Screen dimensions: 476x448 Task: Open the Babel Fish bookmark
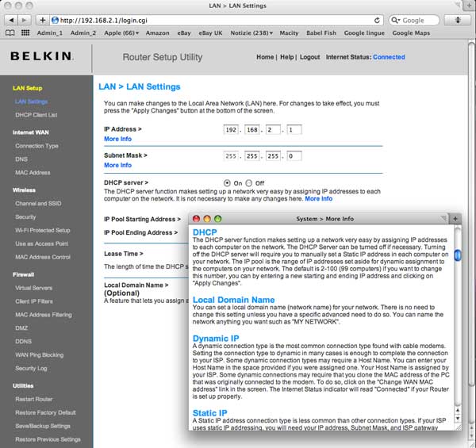[x=321, y=33]
